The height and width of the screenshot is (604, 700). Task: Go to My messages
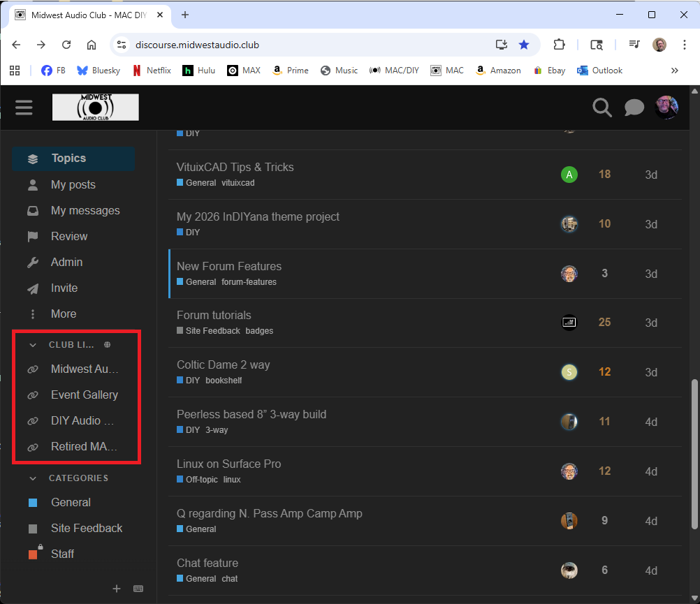point(85,210)
